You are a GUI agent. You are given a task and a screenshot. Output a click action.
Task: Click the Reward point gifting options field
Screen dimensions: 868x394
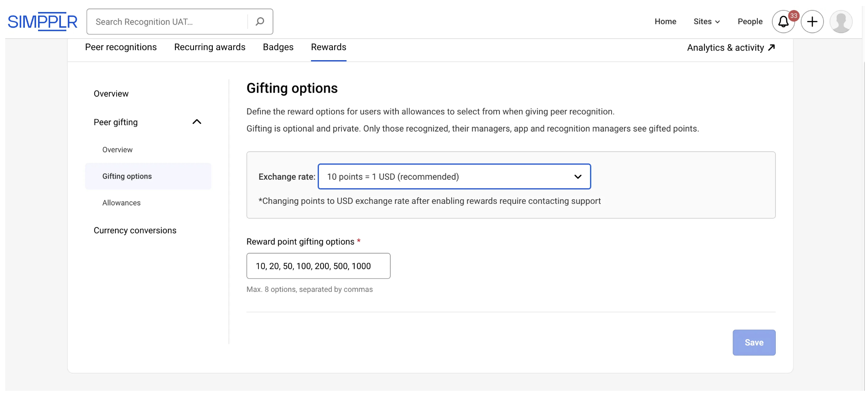click(318, 266)
